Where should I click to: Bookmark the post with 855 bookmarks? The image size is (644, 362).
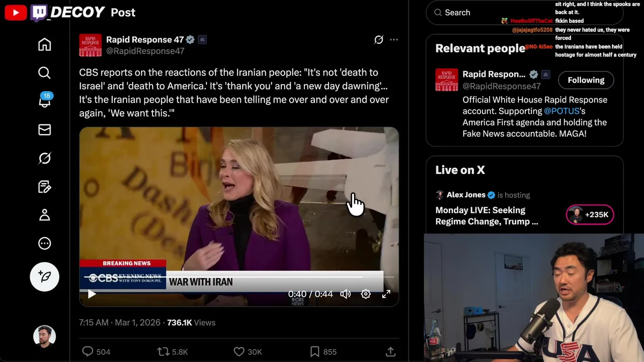[323, 351]
